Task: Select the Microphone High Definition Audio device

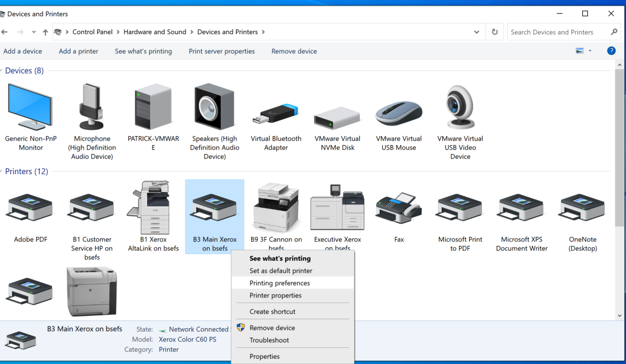Action: tap(92, 122)
